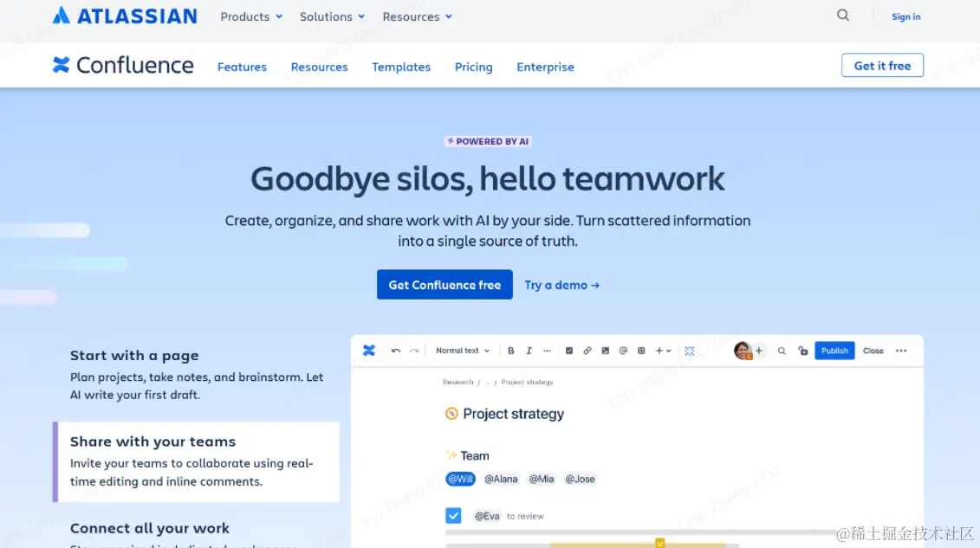This screenshot has width=980, height=548.
Task: Click the Get Confluence free button
Action: tap(445, 285)
